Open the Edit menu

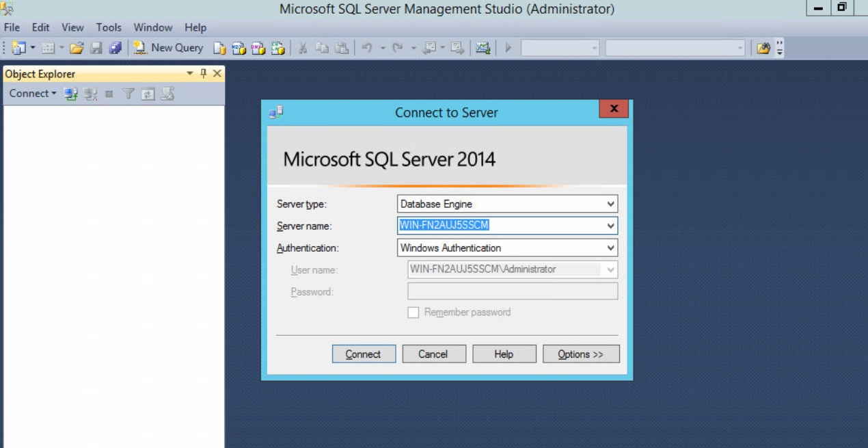(x=41, y=27)
